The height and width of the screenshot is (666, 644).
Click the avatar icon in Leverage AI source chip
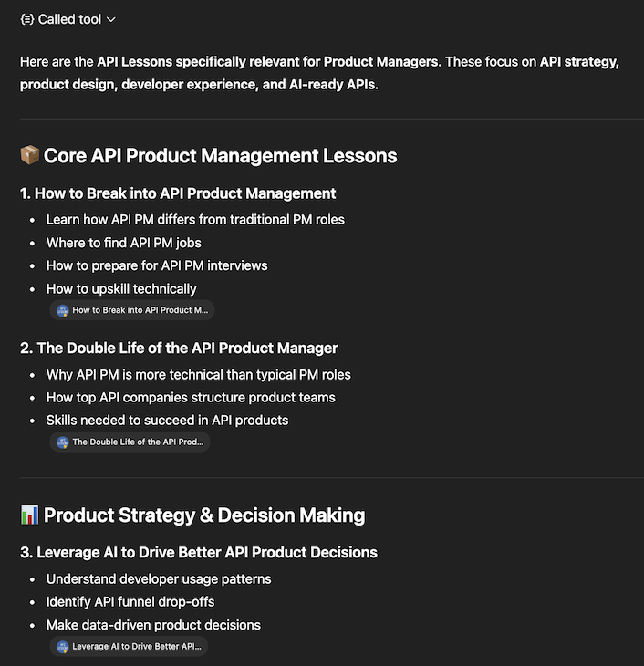(63, 647)
